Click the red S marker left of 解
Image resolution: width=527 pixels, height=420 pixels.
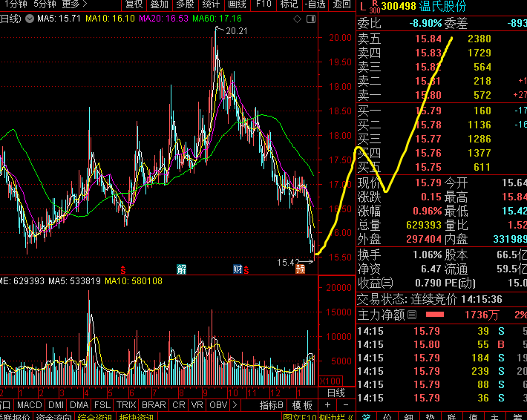click(123, 269)
